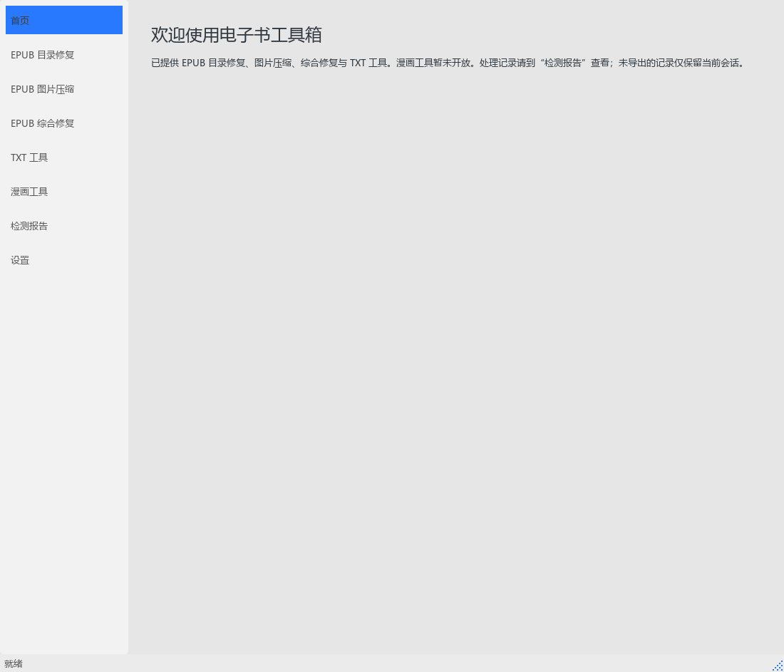This screenshot has width=784, height=672.
Task: Open TXT 工具 from the sidebar
Action: coord(64,157)
